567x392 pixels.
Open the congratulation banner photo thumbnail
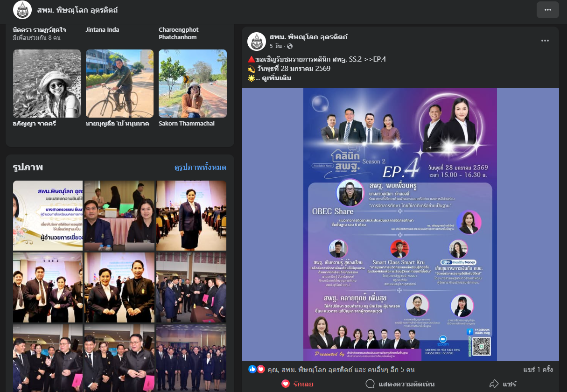(48, 216)
